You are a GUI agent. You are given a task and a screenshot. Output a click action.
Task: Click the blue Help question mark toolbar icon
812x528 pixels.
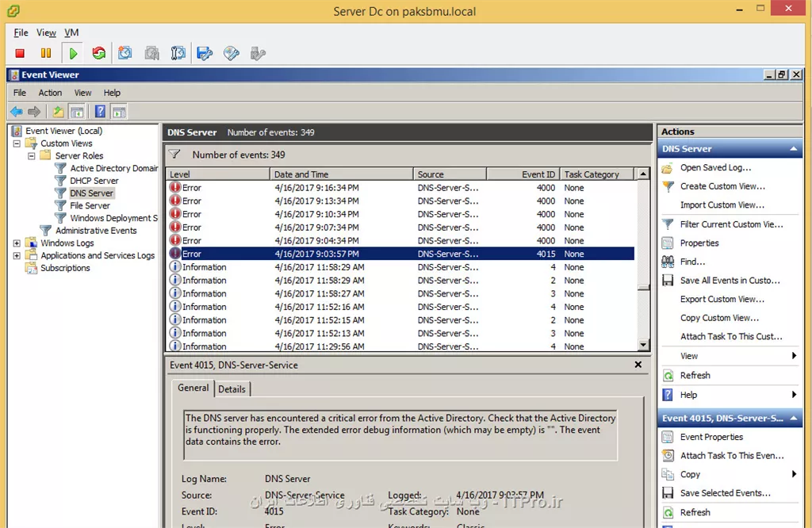pos(100,111)
